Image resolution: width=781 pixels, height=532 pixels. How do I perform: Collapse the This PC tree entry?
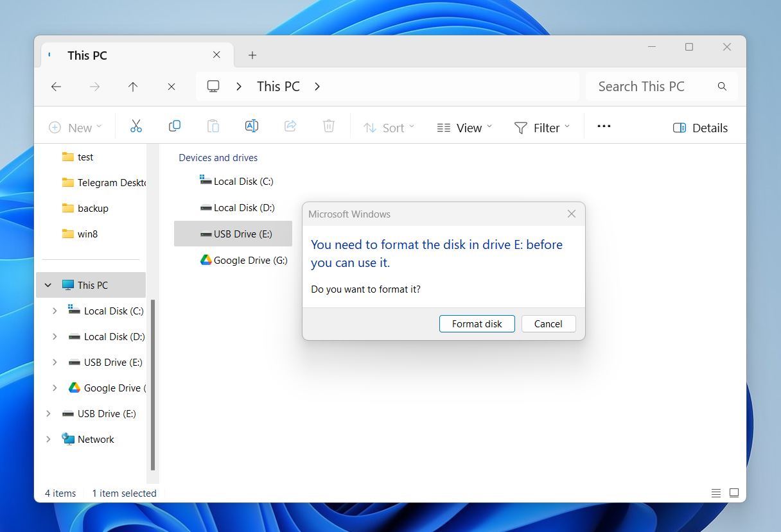[x=48, y=284]
